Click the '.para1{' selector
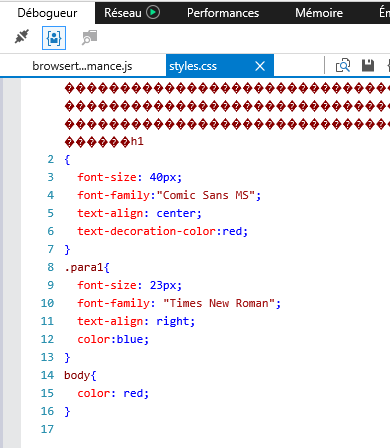 tap(87, 267)
